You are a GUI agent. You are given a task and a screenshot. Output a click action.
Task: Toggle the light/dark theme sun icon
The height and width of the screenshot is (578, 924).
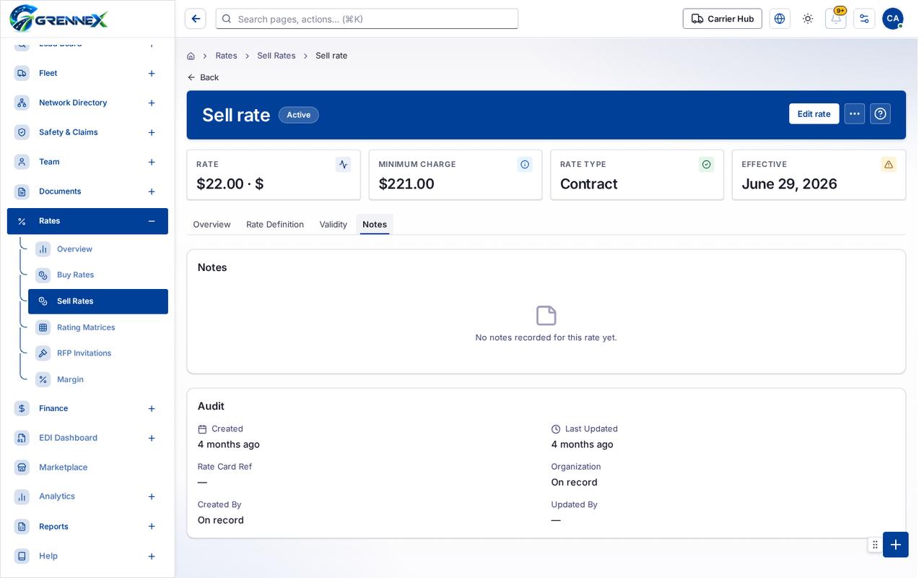coord(808,19)
